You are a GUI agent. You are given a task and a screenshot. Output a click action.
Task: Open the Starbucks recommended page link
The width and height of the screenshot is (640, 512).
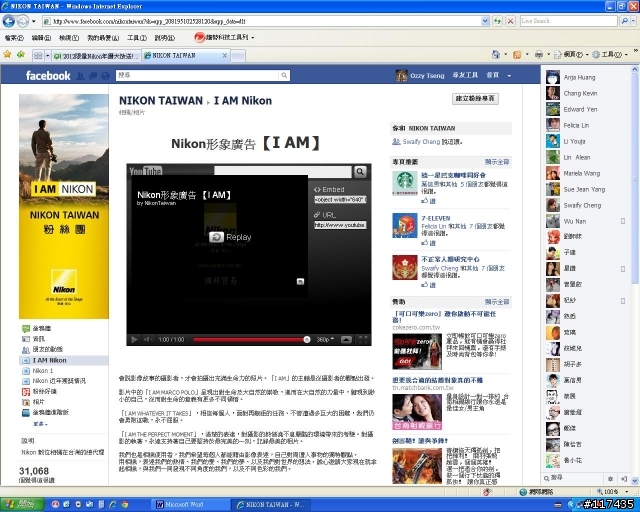[x=453, y=175]
